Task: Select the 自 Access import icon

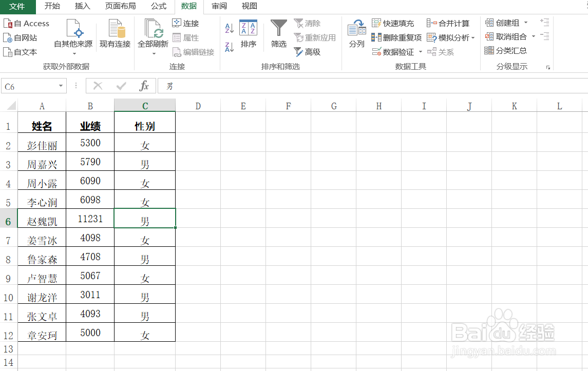Action: (x=26, y=23)
